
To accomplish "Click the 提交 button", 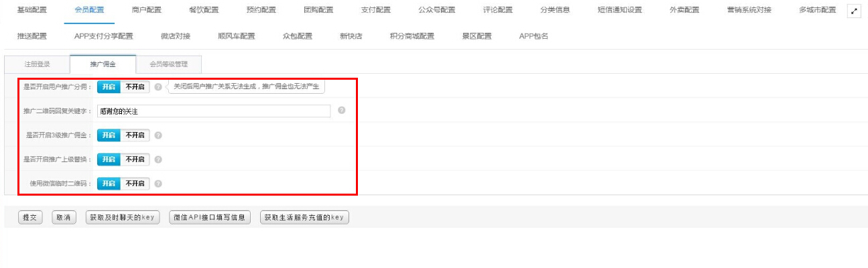I will 30,218.
